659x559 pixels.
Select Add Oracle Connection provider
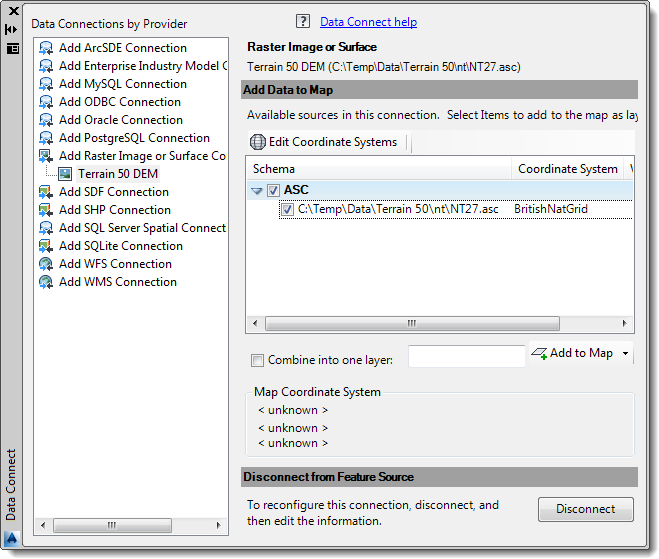(x=121, y=120)
